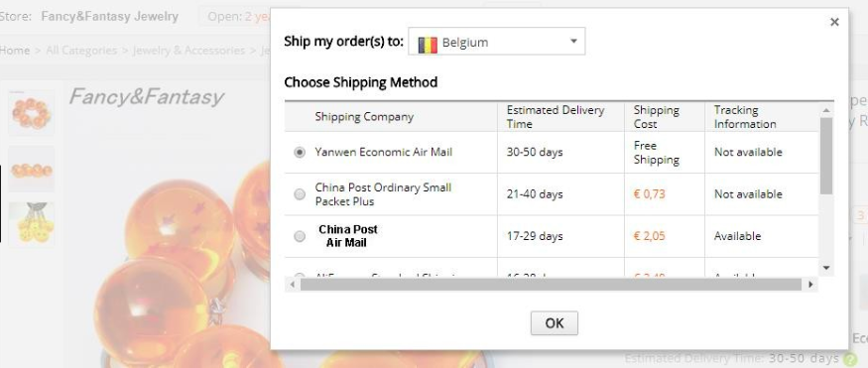
Task: Open second product thumbnail image
Action: [x=31, y=169]
